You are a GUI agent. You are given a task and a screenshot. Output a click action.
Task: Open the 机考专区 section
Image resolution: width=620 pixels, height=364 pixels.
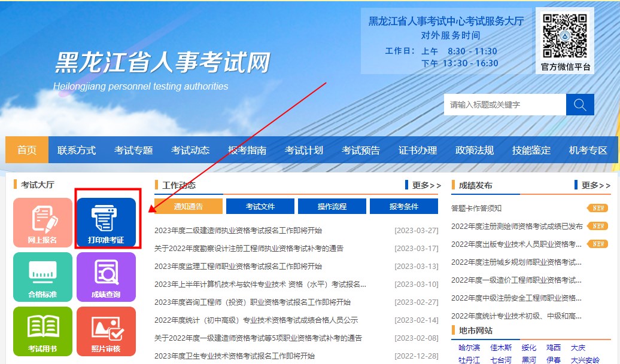(x=588, y=150)
